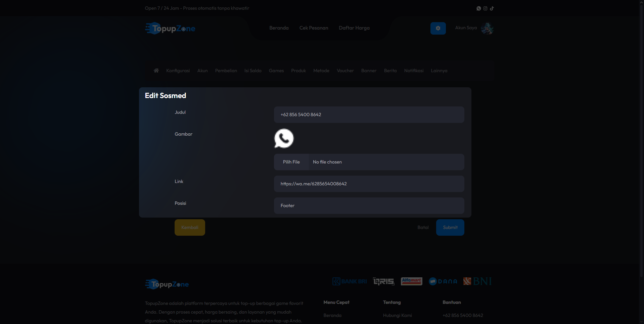Click the Open 7 / 24 Jam announcement text

point(197,8)
